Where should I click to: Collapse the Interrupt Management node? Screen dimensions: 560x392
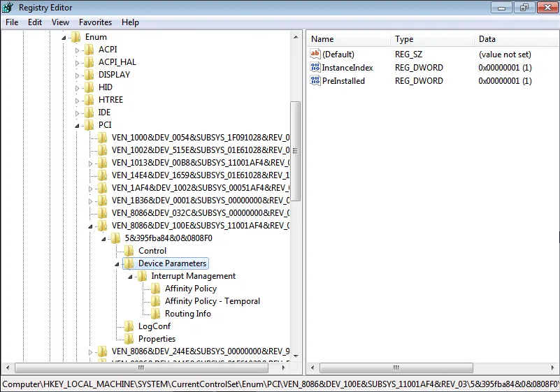coord(130,277)
